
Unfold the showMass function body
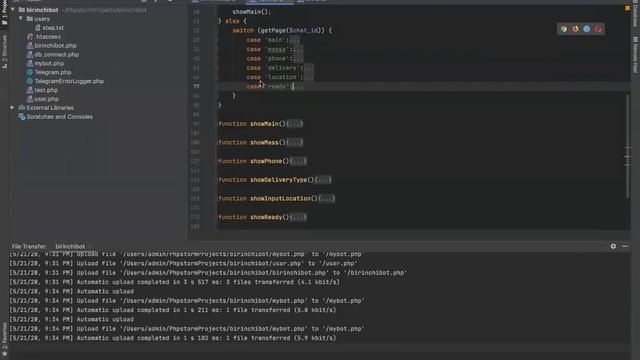295,142
